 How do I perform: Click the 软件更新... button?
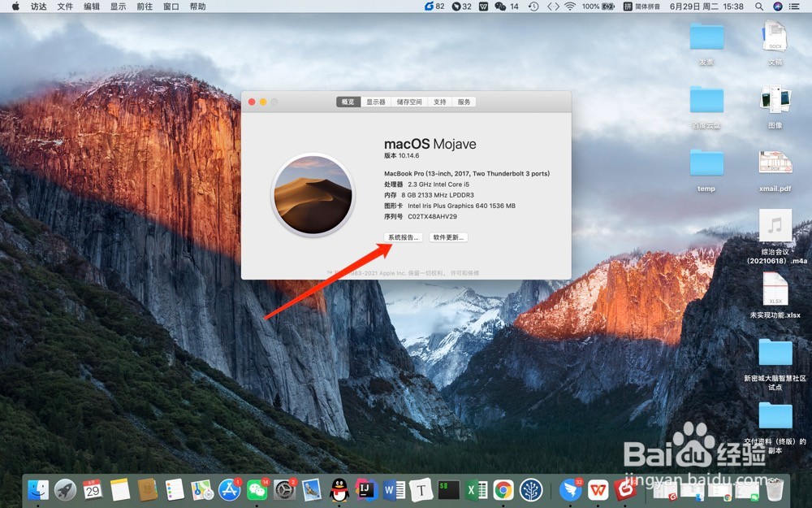tap(448, 237)
